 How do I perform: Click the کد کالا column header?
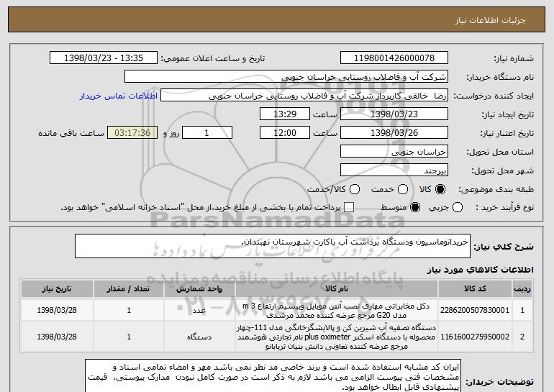click(475, 289)
